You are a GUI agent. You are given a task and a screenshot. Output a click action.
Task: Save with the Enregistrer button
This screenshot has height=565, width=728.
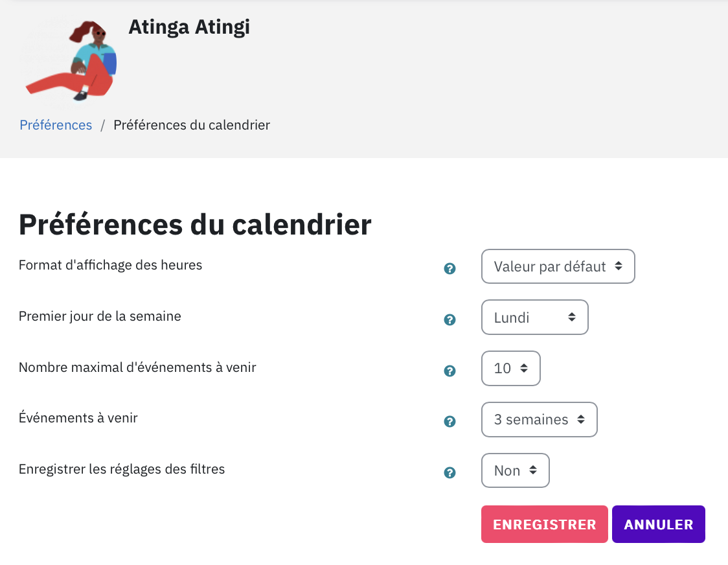544,524
